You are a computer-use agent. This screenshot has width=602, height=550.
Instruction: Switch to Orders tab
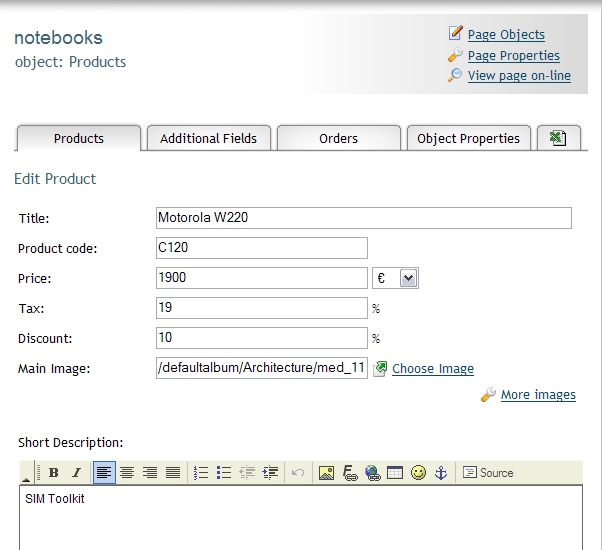point(338,138)
